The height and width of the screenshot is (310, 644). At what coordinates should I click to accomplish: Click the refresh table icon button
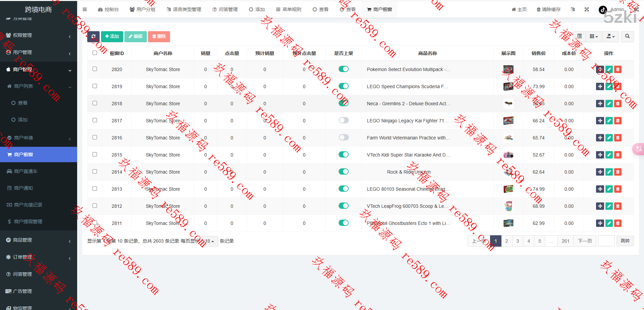tap(93, 37)
